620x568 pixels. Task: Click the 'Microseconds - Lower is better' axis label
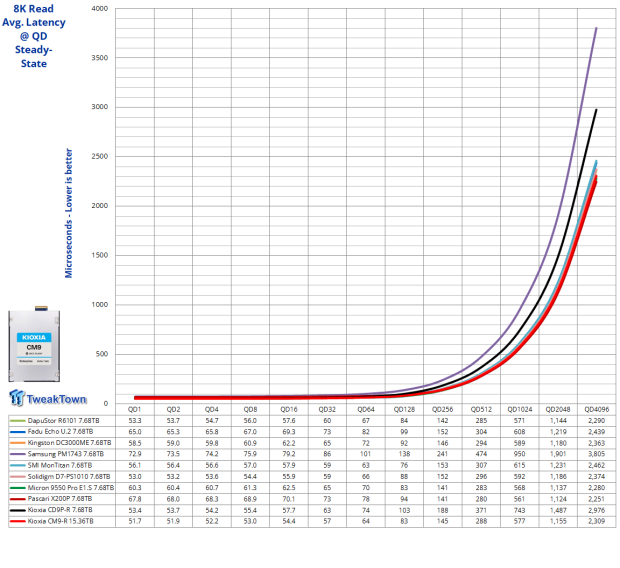coord(69,213)
